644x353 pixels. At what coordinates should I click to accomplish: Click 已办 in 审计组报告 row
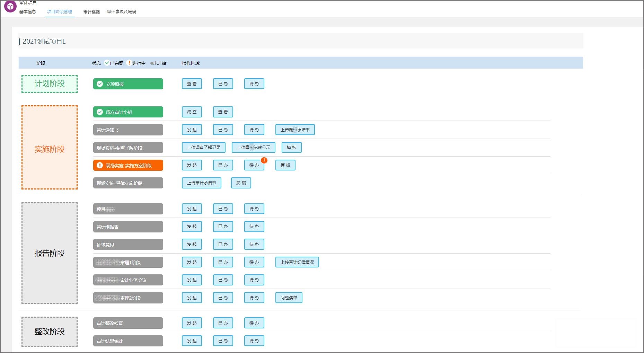click(x=223, y=226)
